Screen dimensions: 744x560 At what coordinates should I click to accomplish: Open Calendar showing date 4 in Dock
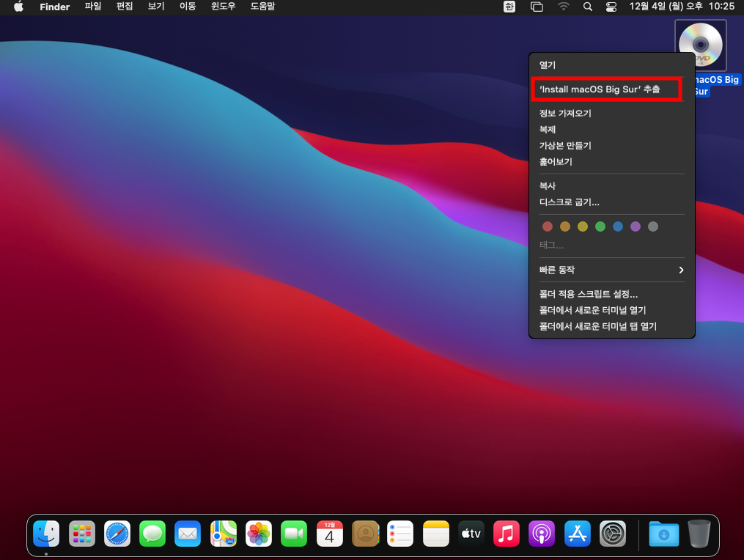330,534
